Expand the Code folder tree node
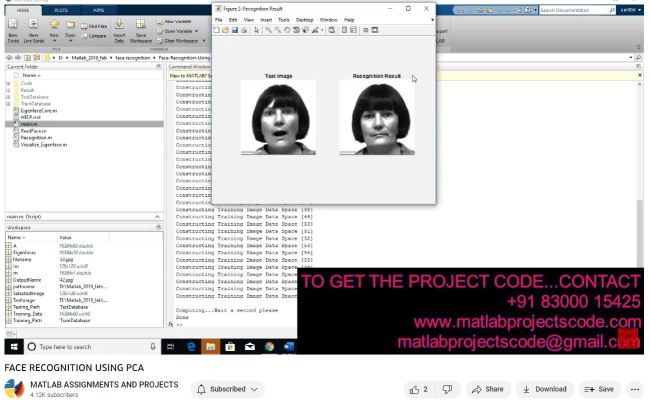The width and height of the screenshot is (650, 400). tap(8, 83)
